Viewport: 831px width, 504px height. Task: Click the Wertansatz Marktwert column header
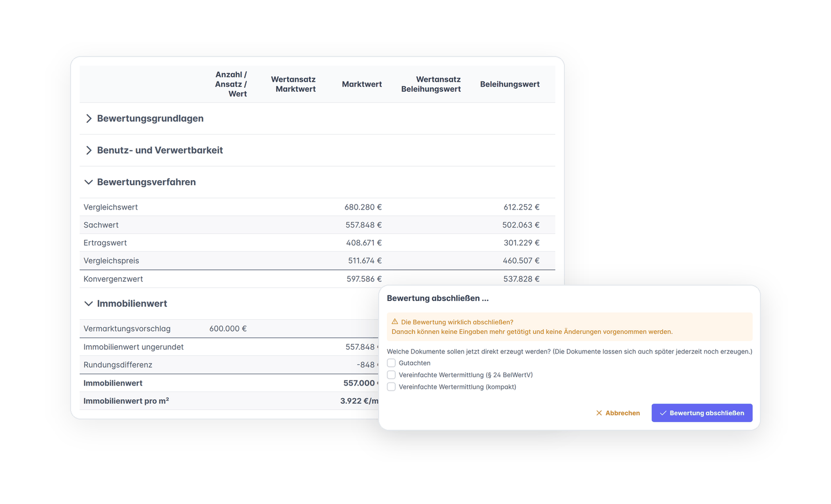(293, 84)
